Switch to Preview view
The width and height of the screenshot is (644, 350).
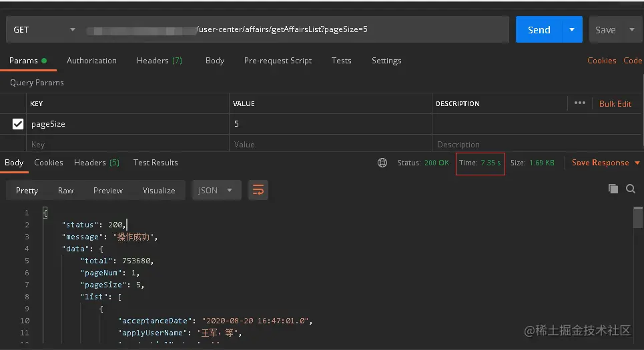pos(108,191)
